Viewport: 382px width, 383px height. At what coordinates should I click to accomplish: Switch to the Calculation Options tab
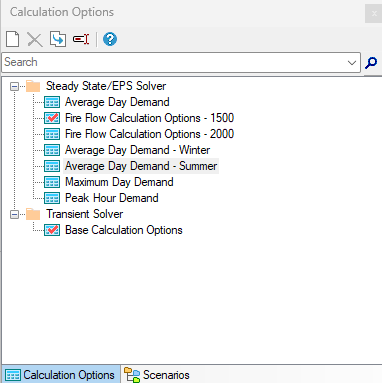point(60,375)
